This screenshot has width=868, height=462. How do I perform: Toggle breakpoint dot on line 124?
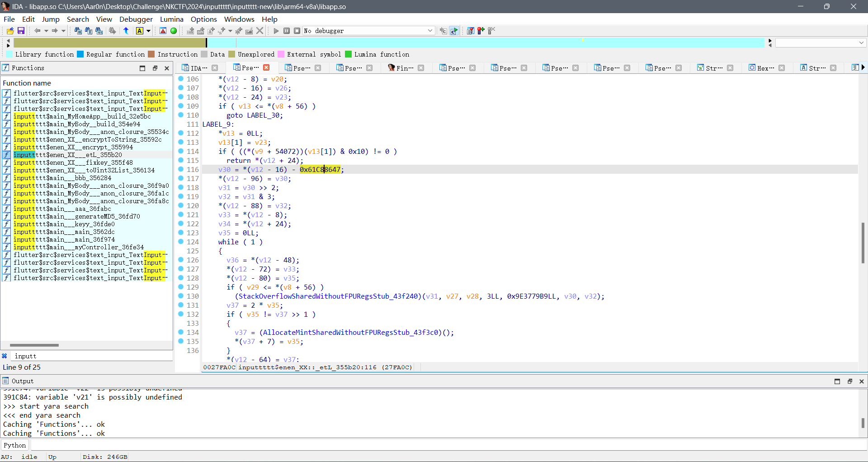[x=181, y=242]
